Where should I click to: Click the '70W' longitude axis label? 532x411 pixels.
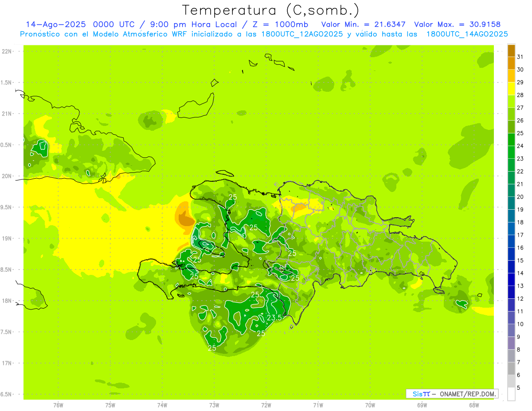point(370,405)
